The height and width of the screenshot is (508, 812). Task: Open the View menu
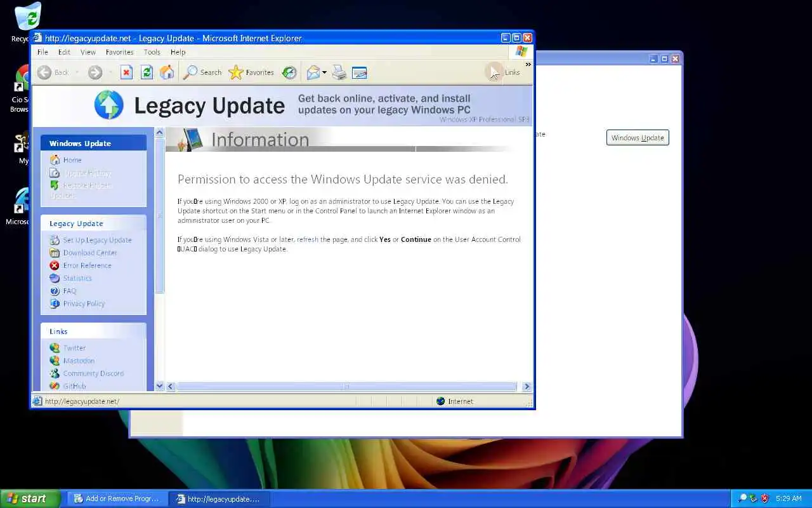pos(88,52)
